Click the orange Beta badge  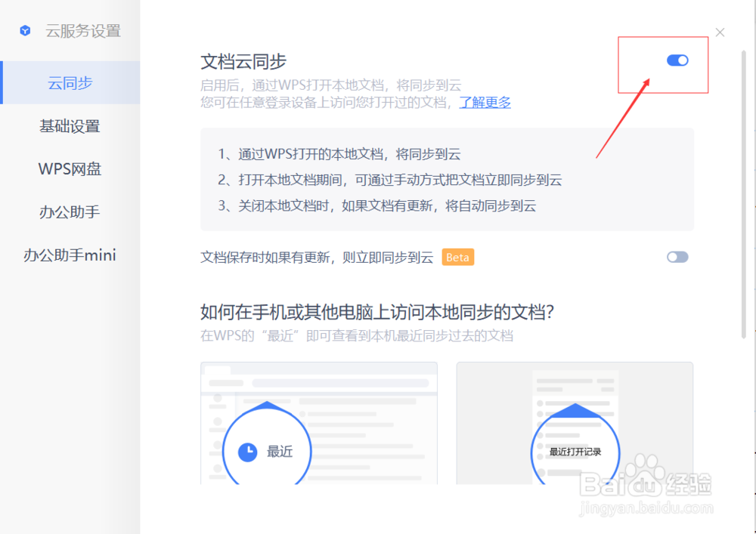point(457,257)
